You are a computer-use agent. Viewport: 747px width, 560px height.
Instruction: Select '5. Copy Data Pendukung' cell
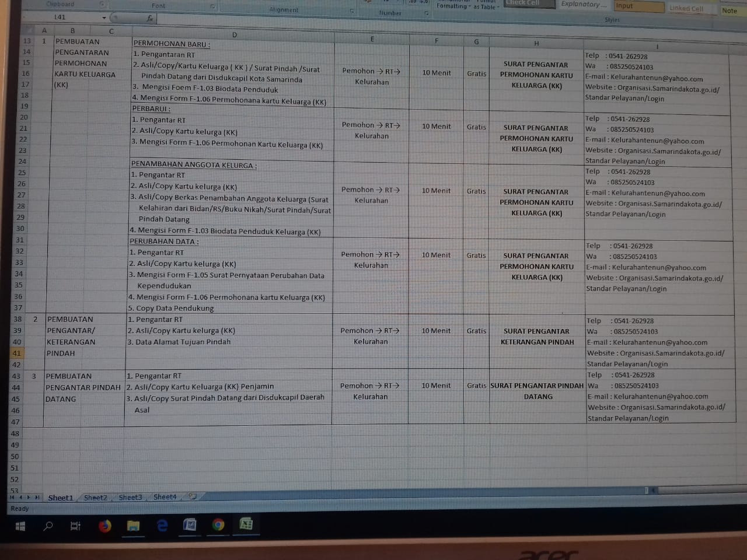171,308
